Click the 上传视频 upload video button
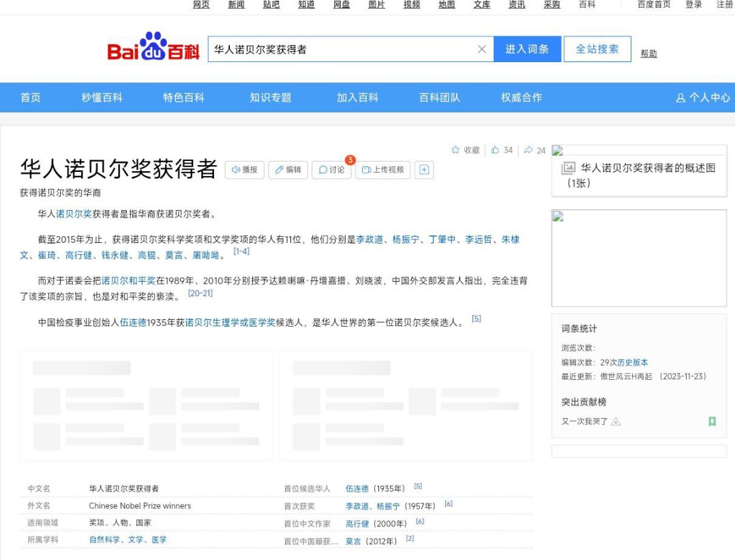Viewport: 735px width, 560px height. tap(383, 170)
